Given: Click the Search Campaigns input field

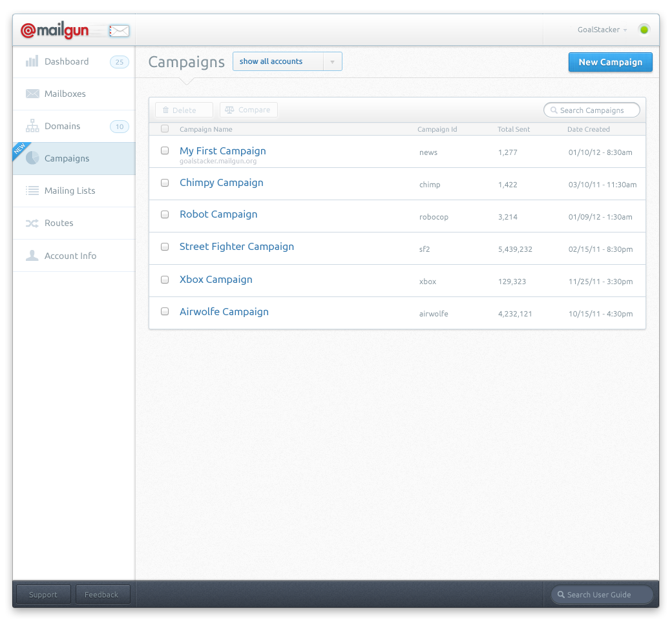Looking at the screenshot, I should 592,110.
